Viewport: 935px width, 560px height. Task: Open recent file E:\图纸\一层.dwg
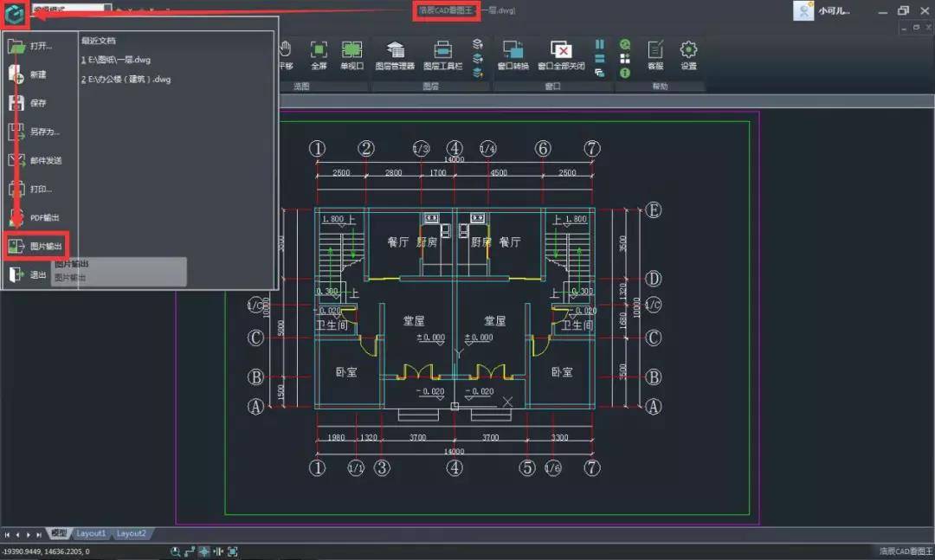116,60
